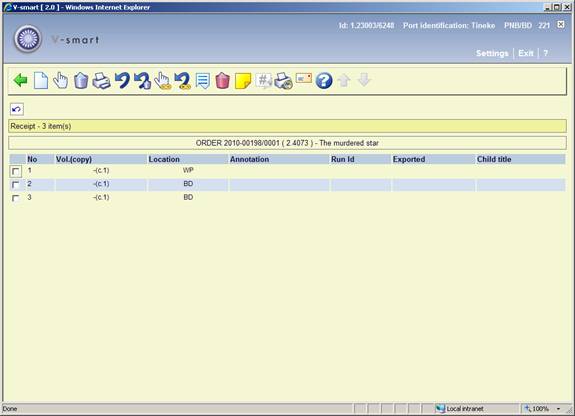Image resolution: width=575 pixels, height=416 pixels.
Task: Click the blue question mark help icon
Action: pyautogui.click(x=324, y=81)
